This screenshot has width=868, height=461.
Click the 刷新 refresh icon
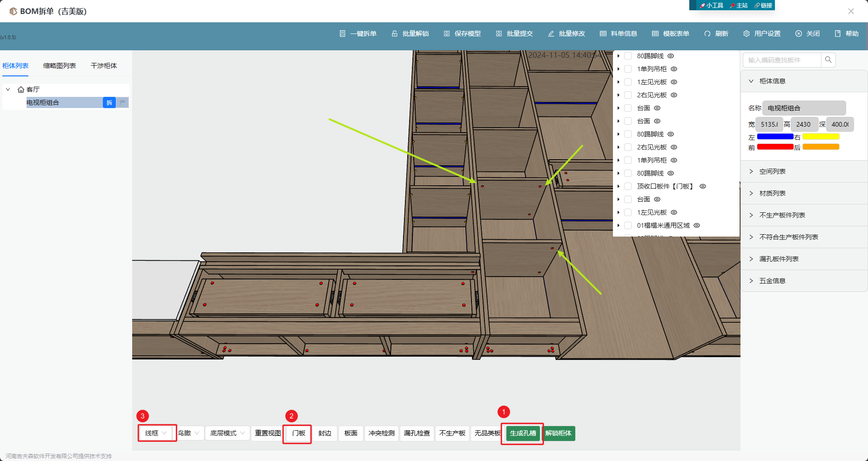point(707,34)
